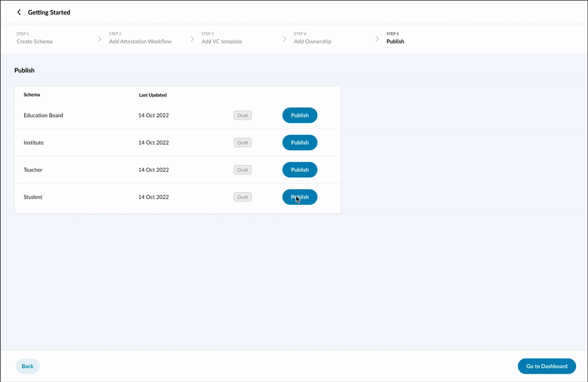This screenshot has height=382, width=588.
Task: Go to Step 1 Create Schema
Action: point(34,39)
